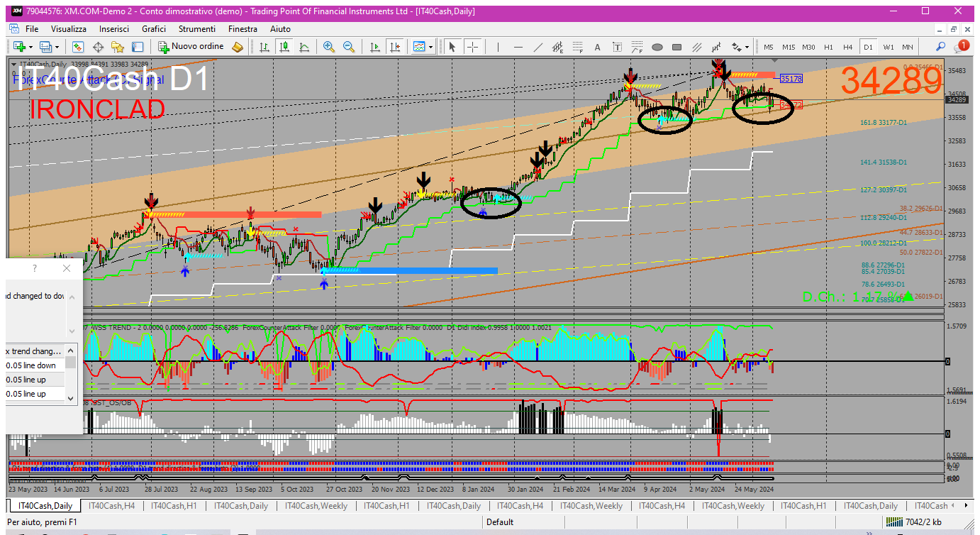Screen dimensions: 980x535
Task: Click the Default profile in status bar
Action: click(500, 522)
